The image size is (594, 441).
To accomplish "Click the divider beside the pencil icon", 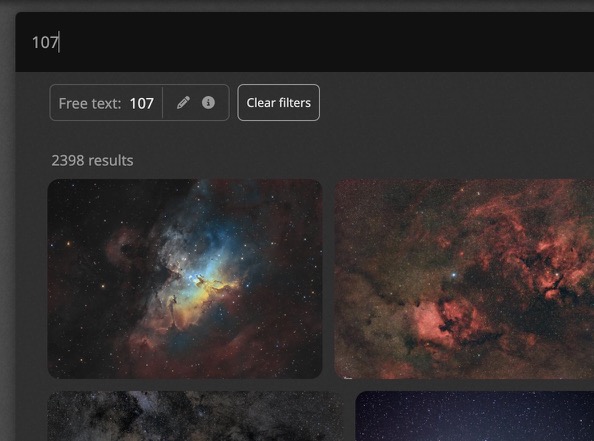I will pyautogui.click(x=163, y=103).
